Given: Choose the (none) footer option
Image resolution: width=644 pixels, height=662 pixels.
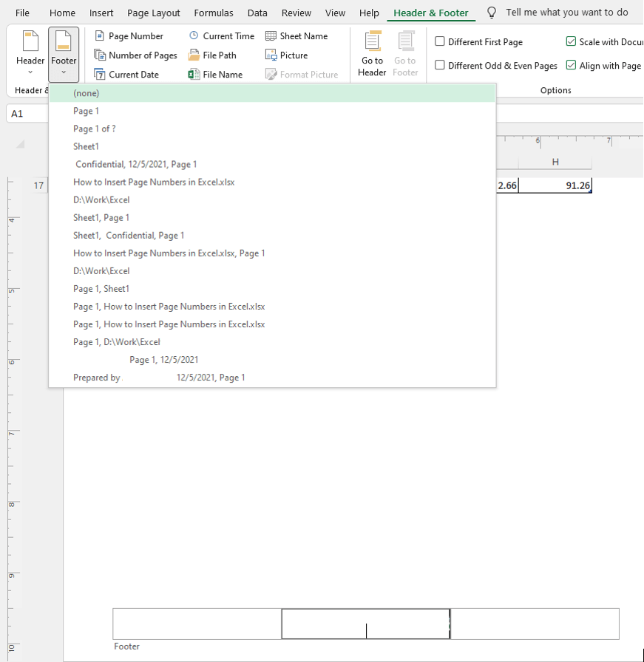Looking at the screenshot, I should [87, 92].
